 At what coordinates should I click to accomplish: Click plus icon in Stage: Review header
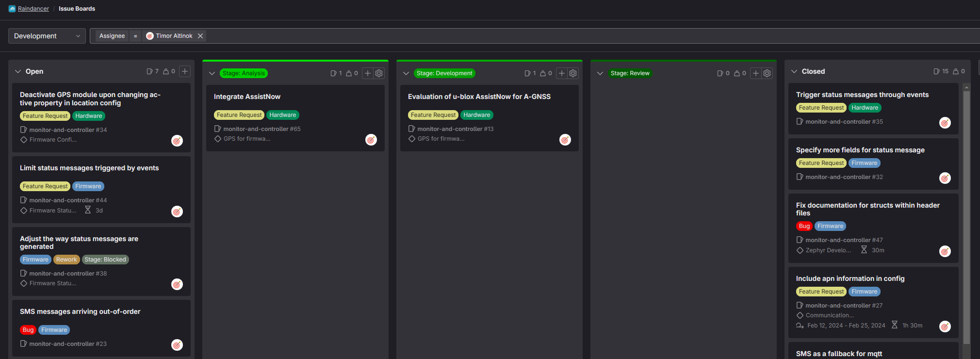coord(755,73)
